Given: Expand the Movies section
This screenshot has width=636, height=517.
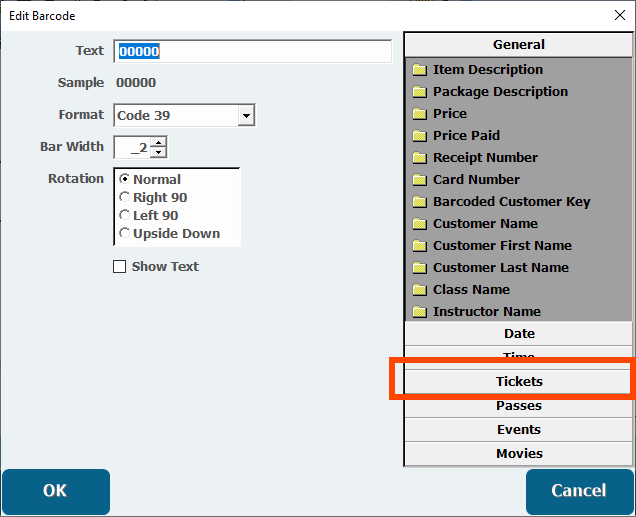Looking at the screenshot, I should [x=518, y=453].
